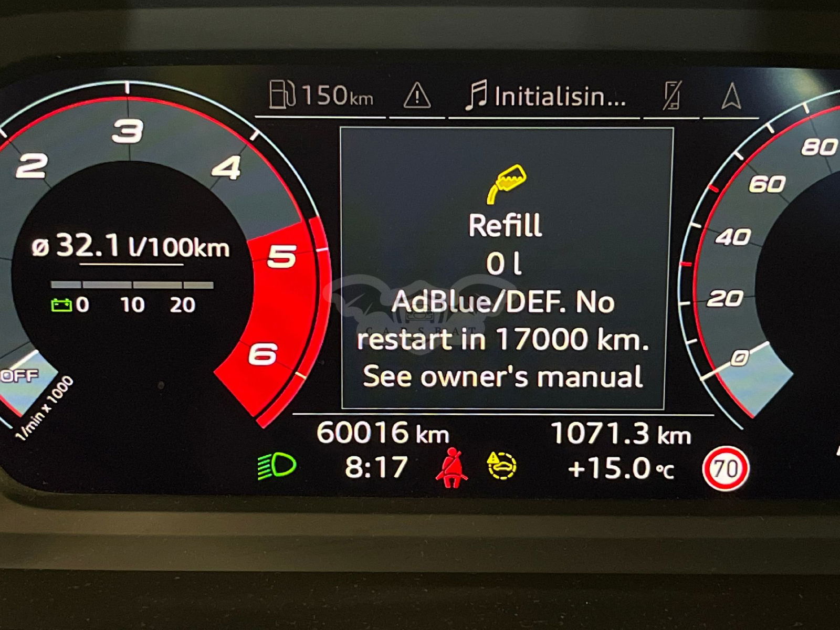Tap the green battery icon
This screenshot has width=840, height=630.
coord(61,305)
